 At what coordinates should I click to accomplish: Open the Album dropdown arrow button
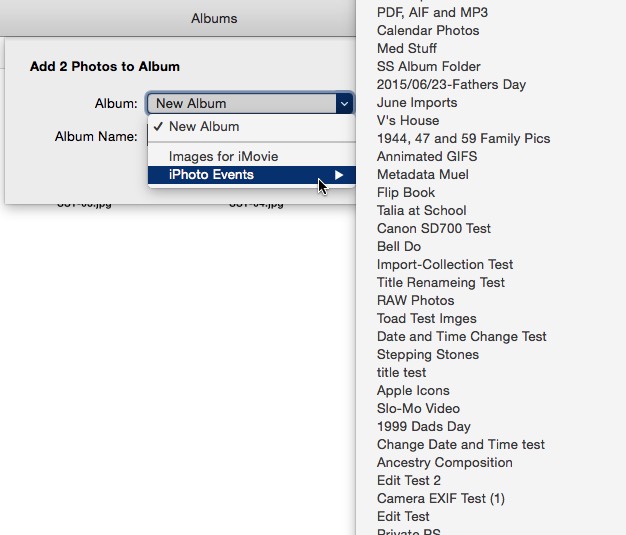(344, 104)
